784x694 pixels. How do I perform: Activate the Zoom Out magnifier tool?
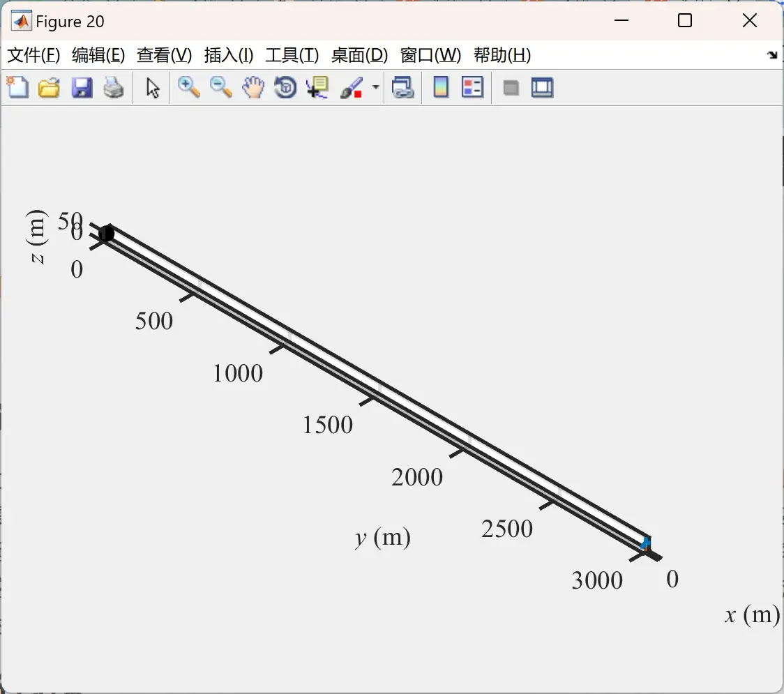[221, 87]
